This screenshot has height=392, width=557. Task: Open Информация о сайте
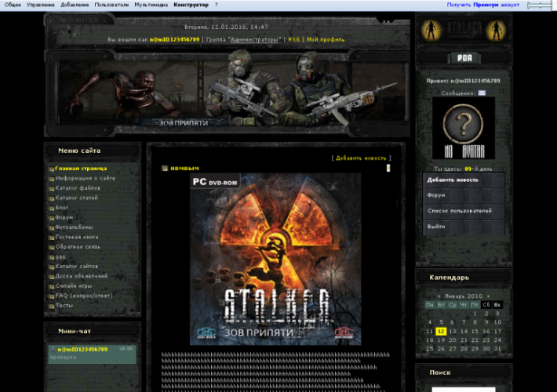(x=85, y=178)
